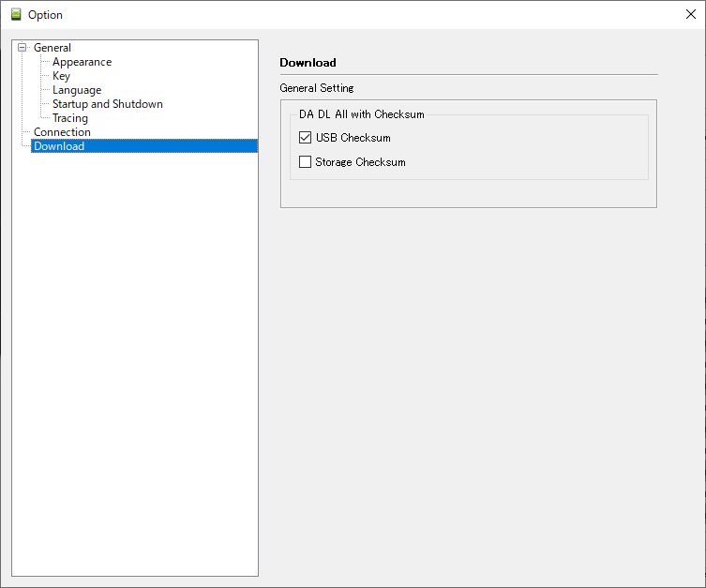Click the Option title bar text
This screenshot has height=588, width=706.
tap(45, 15)
